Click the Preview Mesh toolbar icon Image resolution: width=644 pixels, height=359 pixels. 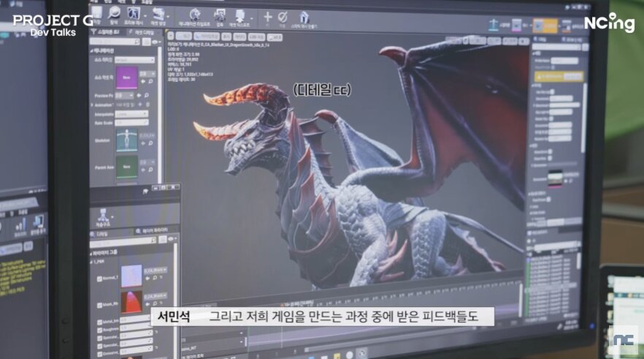(x=135, y=15)
